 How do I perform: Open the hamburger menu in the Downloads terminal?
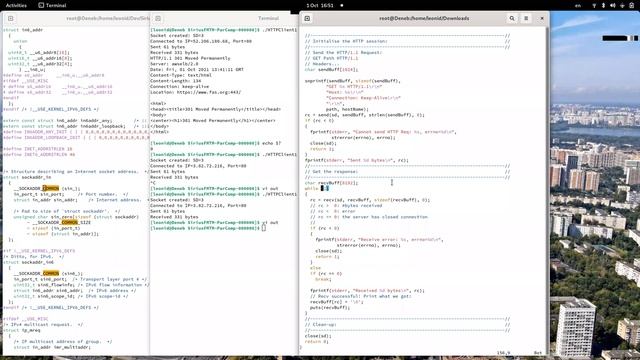526,18
